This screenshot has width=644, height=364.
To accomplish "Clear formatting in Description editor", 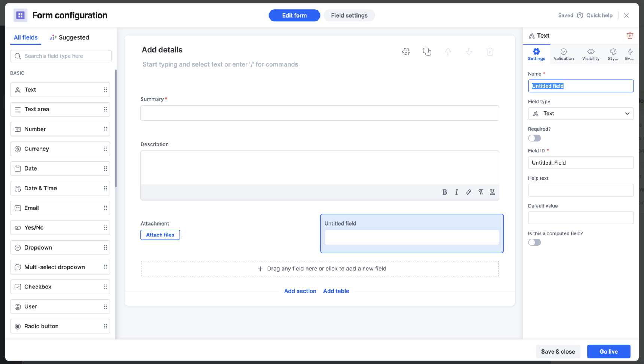I will [x=480, y=192].
